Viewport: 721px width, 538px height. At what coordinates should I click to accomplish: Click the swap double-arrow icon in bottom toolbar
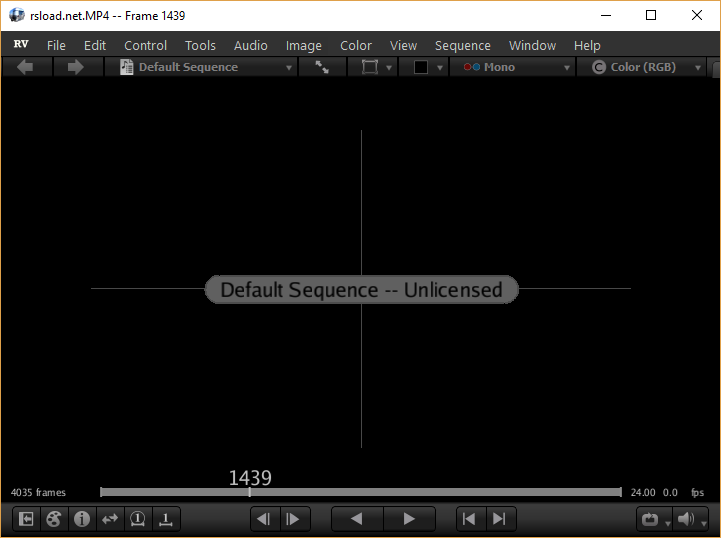pyautogui.click(x=110, y=519)
